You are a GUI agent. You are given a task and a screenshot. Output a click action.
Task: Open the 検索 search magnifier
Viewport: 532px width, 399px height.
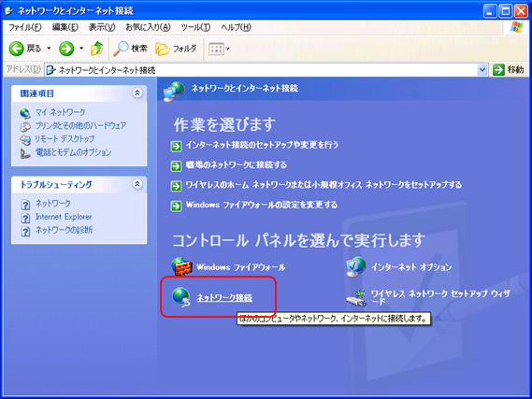pyautogui.click(x=122, y=49)
